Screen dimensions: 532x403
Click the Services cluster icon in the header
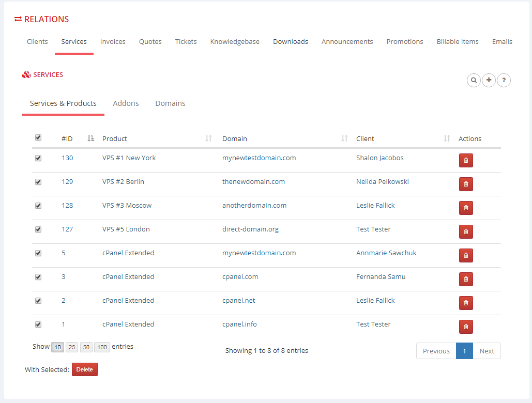coord(26,74)
